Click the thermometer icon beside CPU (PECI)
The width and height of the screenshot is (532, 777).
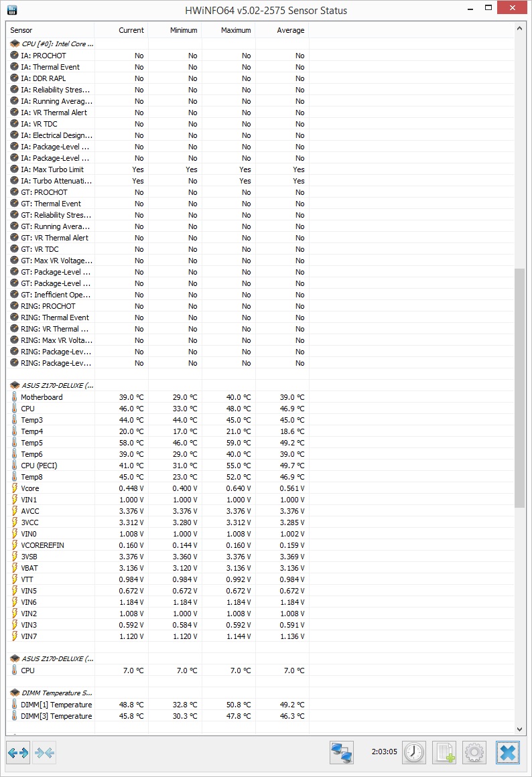pos(14,466)
